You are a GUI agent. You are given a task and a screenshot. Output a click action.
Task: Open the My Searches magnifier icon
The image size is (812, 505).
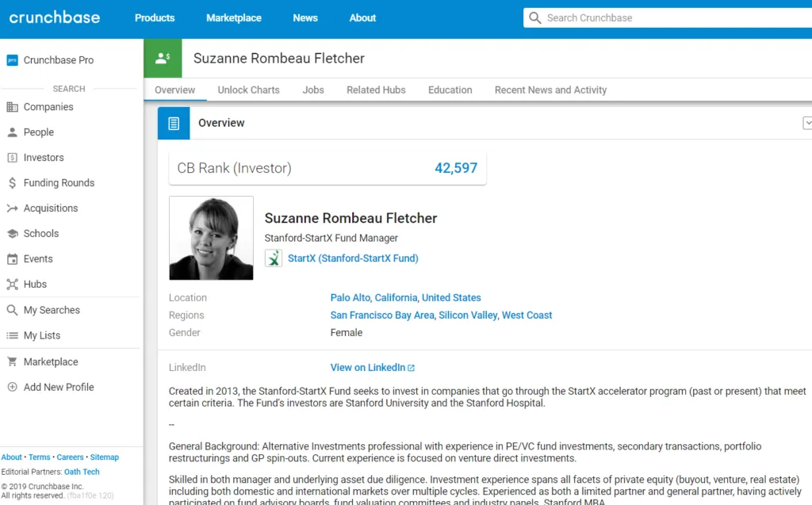(12, 310)
